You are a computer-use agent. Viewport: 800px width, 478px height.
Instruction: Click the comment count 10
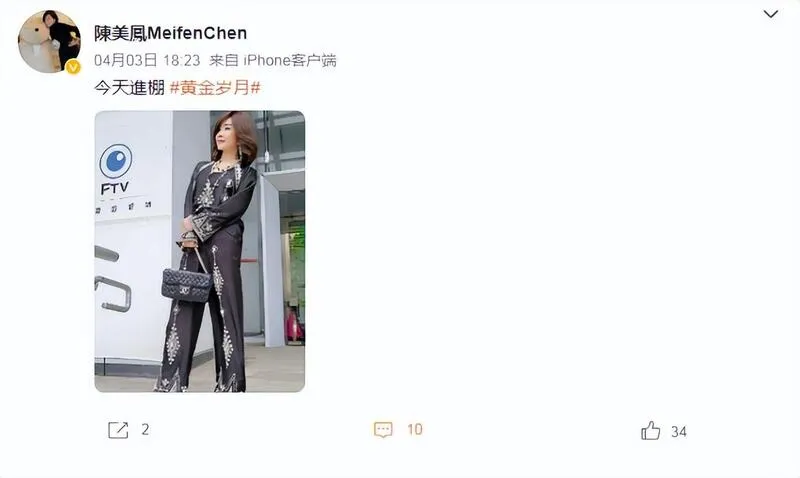pos(415,430)
